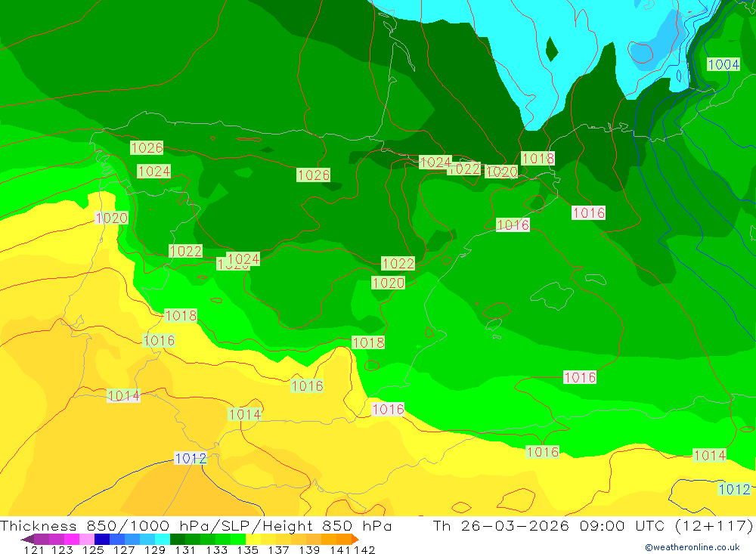This screenshot has height=554, width=756.
Task: Click the dark navy blue legend swatch
Action: point(102,539)
